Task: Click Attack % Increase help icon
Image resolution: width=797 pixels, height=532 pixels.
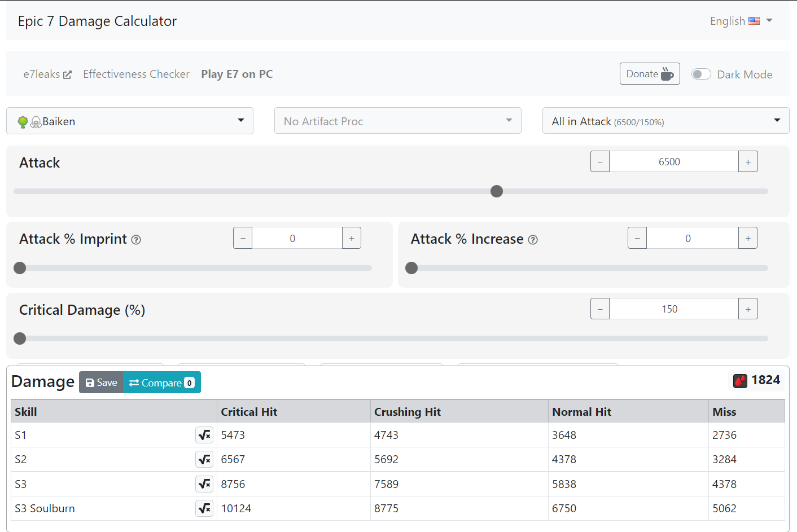Action: point(533,240)
